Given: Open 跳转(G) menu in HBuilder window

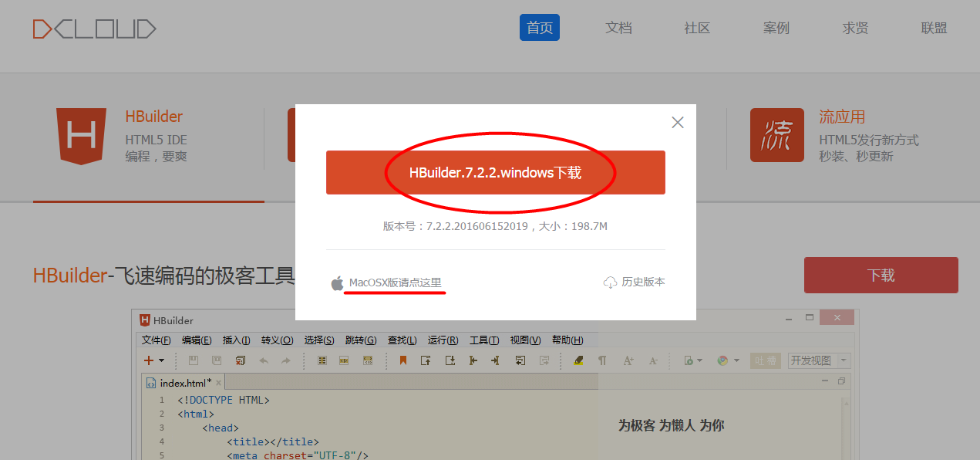Looking at the screenshot, I should [x=361, y=340].
